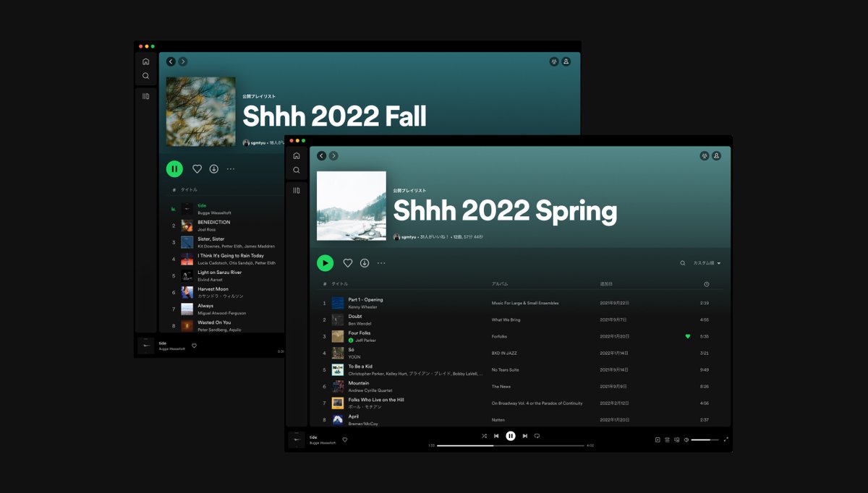Select Folks Who Live on the Hill track
Image resolution: width=868 pixels, height=493 pixels.
[520, 403]
